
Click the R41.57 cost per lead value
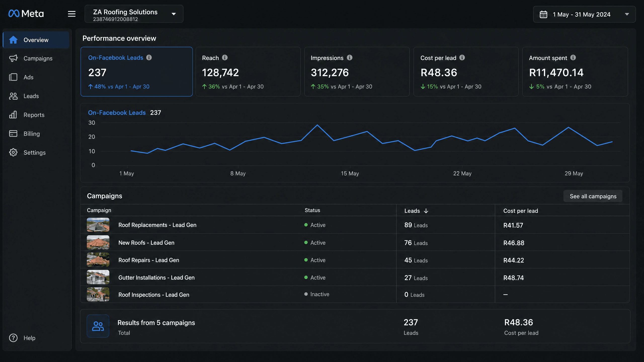pos(513,225)
